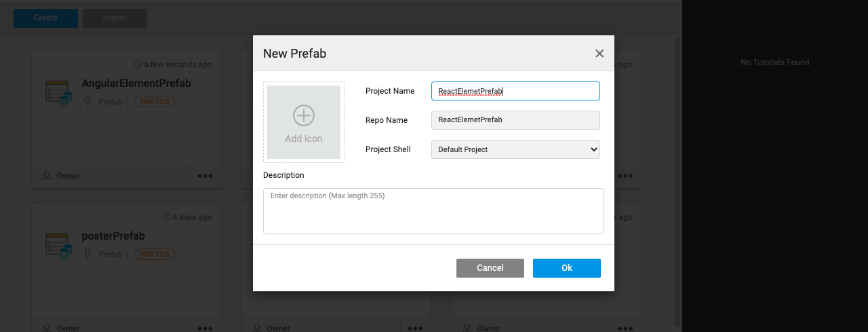Click the Create button

[45, 18]
